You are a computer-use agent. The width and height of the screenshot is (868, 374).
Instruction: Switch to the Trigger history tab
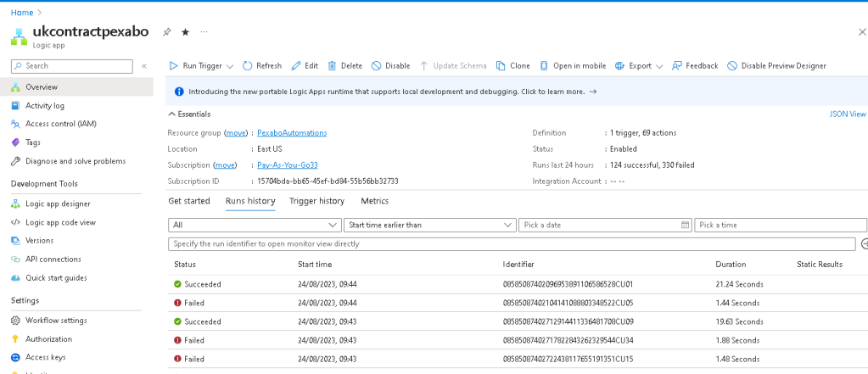pos(316,201)
